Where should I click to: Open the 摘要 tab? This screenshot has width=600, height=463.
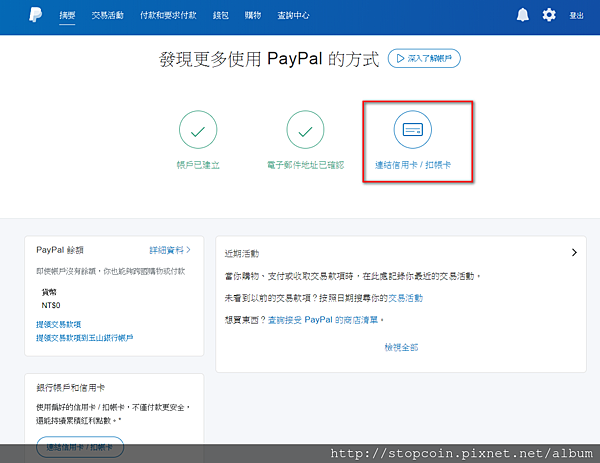(x=67, y=15)
